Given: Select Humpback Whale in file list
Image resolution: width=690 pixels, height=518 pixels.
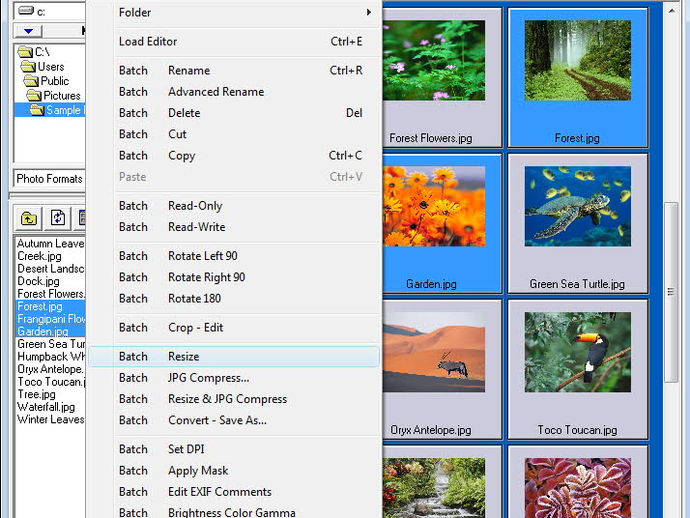Looking at the screenshot, I should (x=50, y=356).
